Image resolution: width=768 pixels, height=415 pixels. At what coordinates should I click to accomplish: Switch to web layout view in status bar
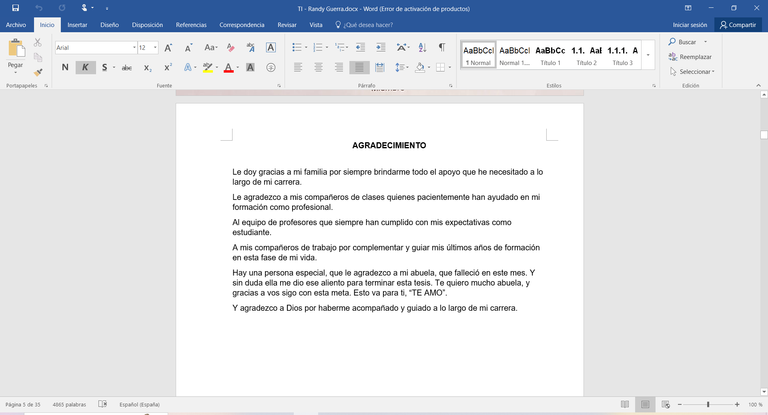coord(665,404)
